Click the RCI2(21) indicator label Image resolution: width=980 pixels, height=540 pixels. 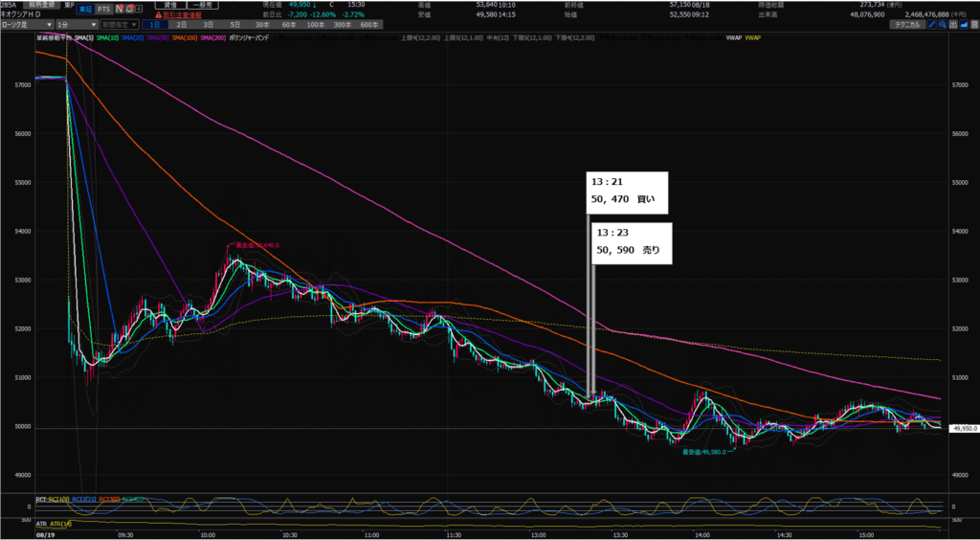coord(84,499)
